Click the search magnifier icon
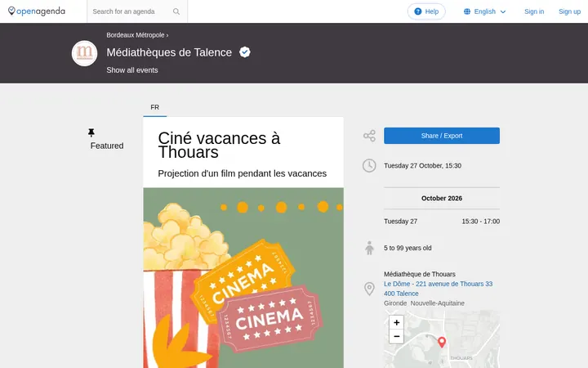Viewport: 588px width, 368px height. coord(176,11)
